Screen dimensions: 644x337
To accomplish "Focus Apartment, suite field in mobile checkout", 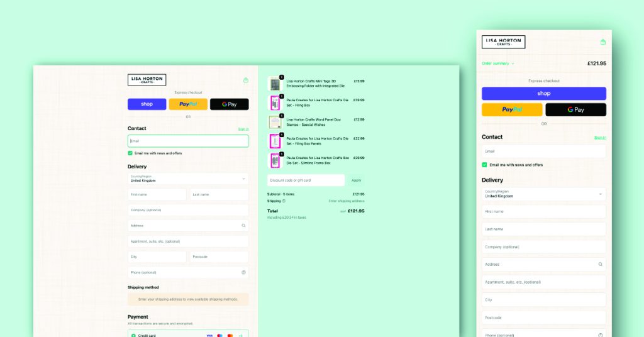I will (544, 282).
